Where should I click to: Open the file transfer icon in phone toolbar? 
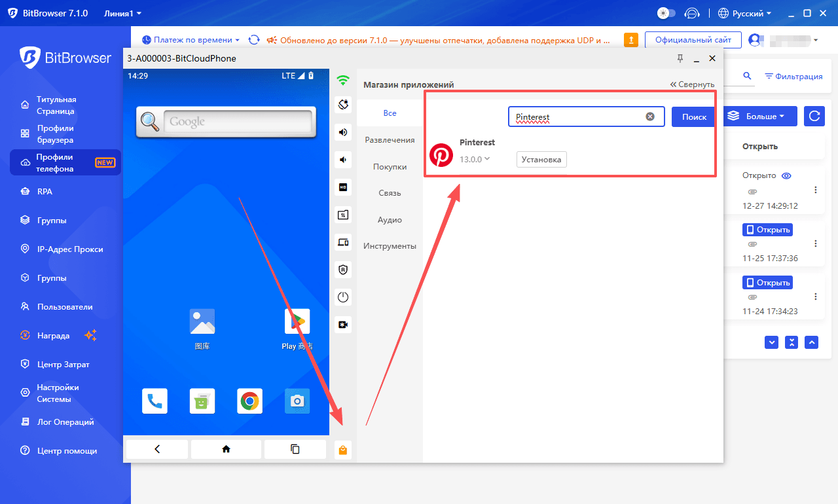pos(343,215)
